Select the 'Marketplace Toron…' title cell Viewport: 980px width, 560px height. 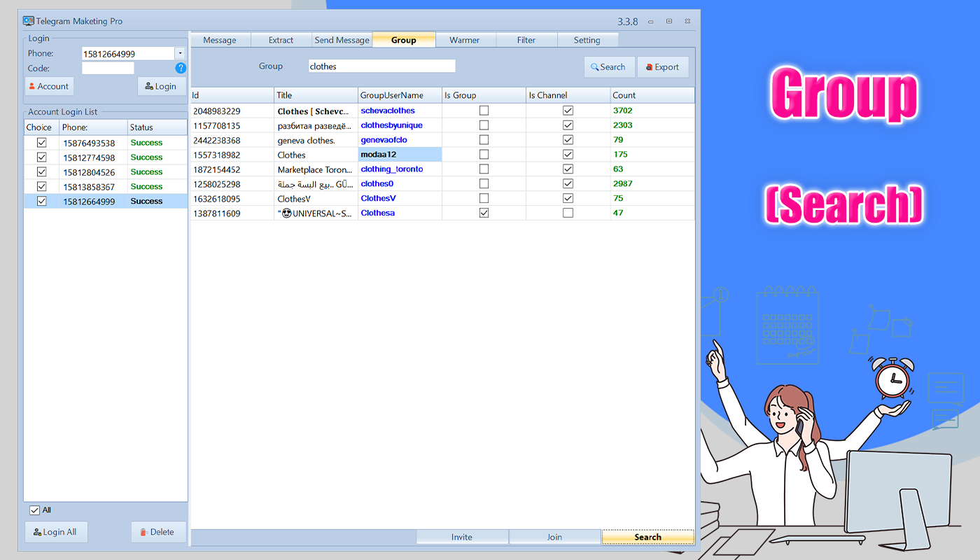[x=316, y=169]
